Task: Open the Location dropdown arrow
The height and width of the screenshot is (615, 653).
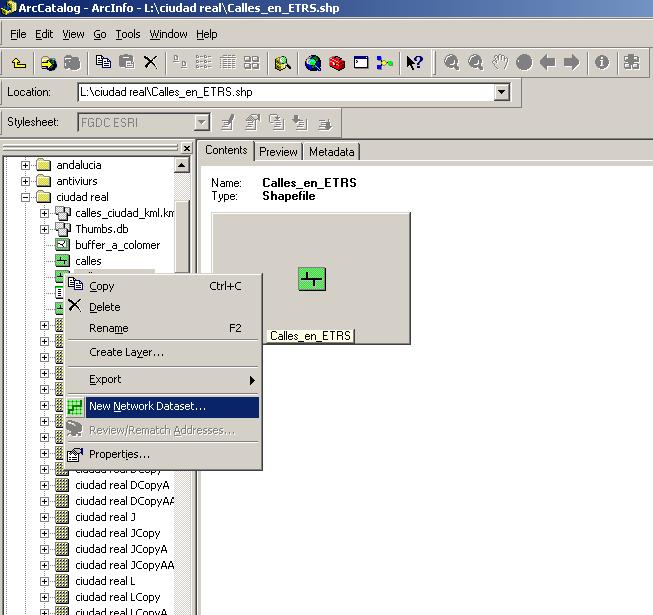Action: click(x=502, y=92)
